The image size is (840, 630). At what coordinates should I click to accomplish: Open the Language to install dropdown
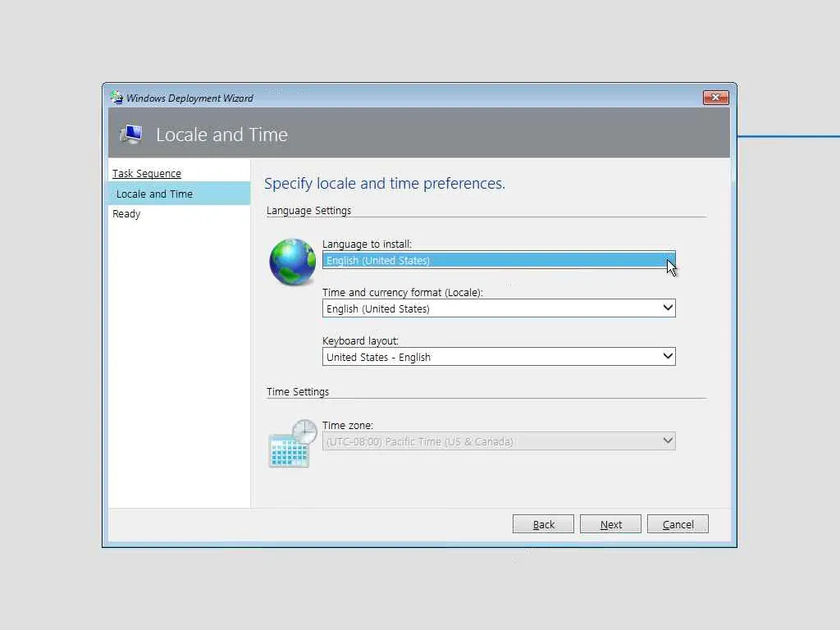tap(499, 260)
